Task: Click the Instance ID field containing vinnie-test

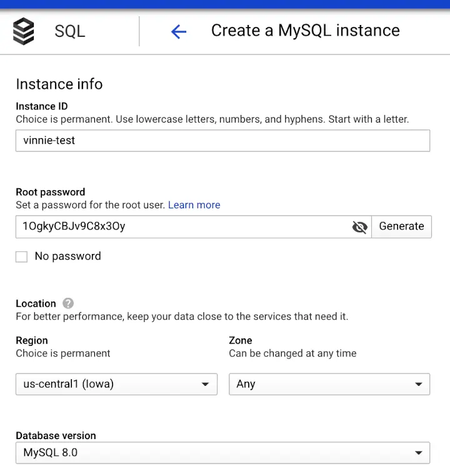Action: [222, 141]
